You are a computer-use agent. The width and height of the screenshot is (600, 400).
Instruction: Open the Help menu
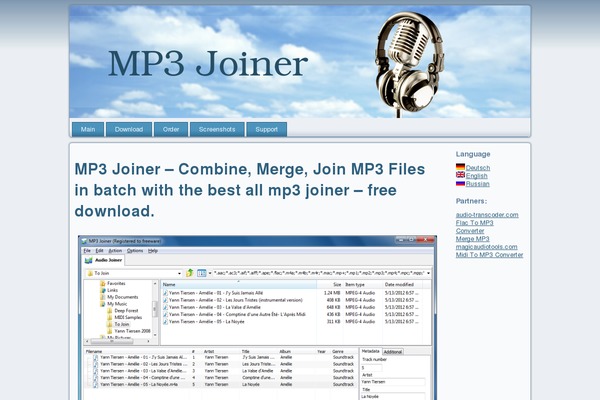[x=153, y=251]
